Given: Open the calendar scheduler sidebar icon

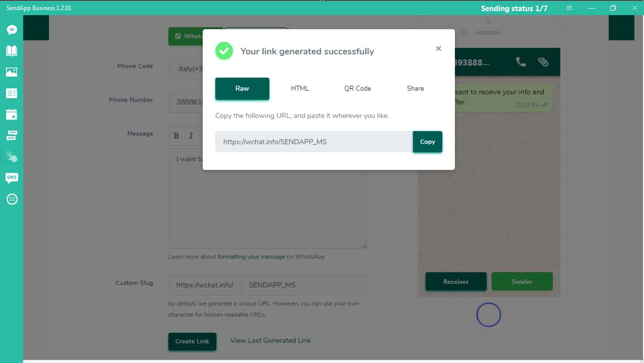Looking at the screenshot, I should 12,114.
